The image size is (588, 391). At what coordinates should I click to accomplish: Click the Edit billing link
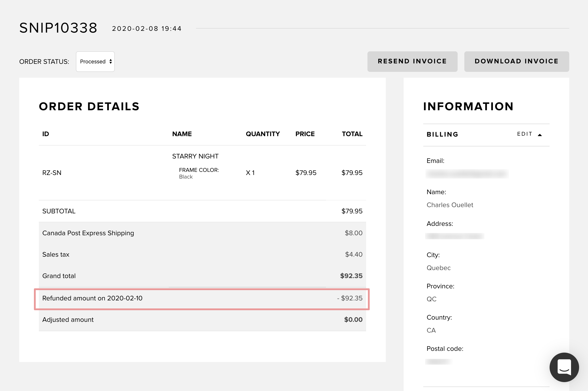click(x=525, y=134)
